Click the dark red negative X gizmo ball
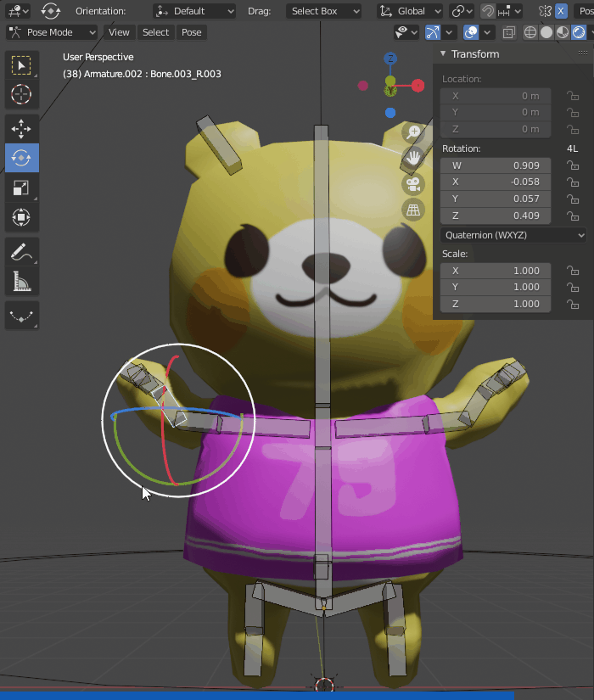Image resolution: width=594 pixels, height=700 pixels. click(x=363, y=85)
